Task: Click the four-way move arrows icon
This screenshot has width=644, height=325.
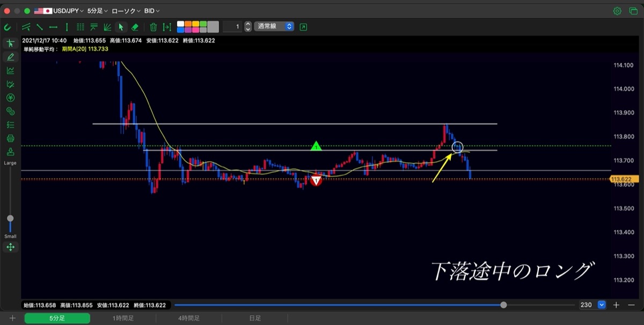Action: pyautogui.click(x=10, y=247)
